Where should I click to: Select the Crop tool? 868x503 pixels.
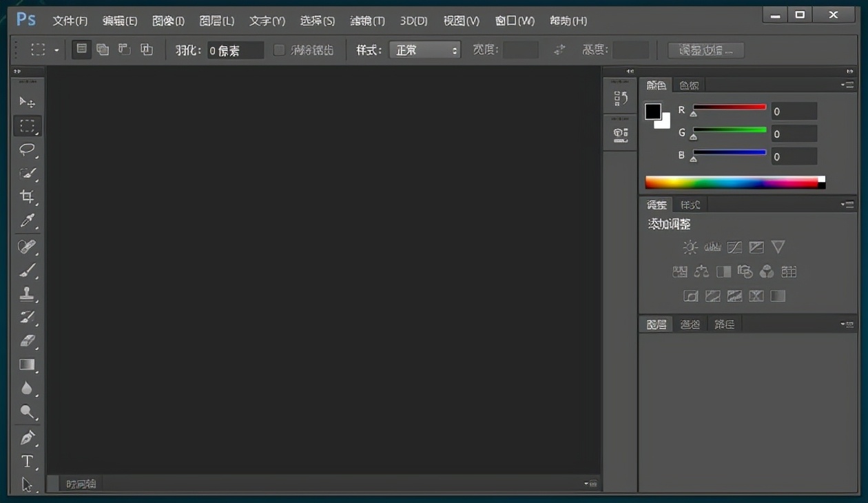click(x=27, y=196)
